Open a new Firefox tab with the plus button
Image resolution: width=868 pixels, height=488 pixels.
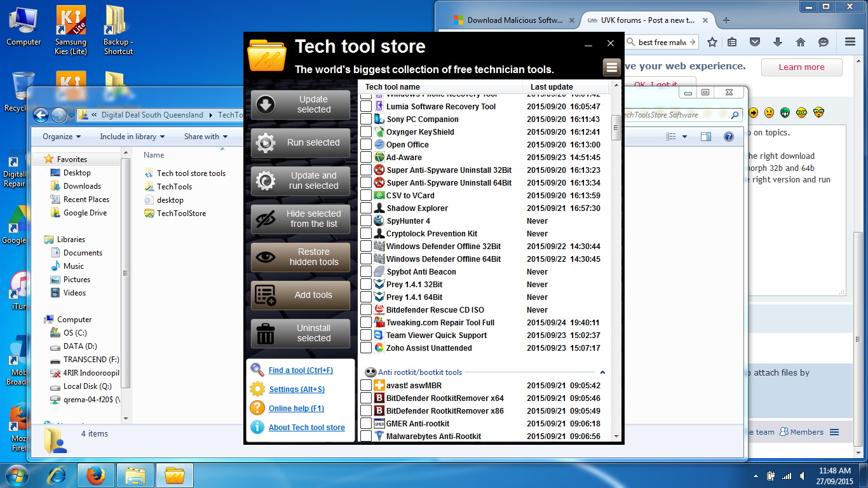click(726, 20)
